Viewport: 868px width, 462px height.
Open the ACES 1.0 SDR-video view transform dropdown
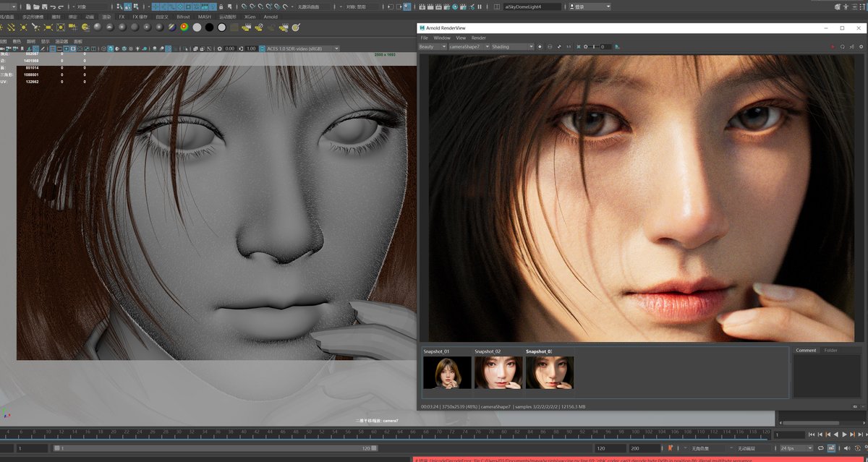coord(303,48)
